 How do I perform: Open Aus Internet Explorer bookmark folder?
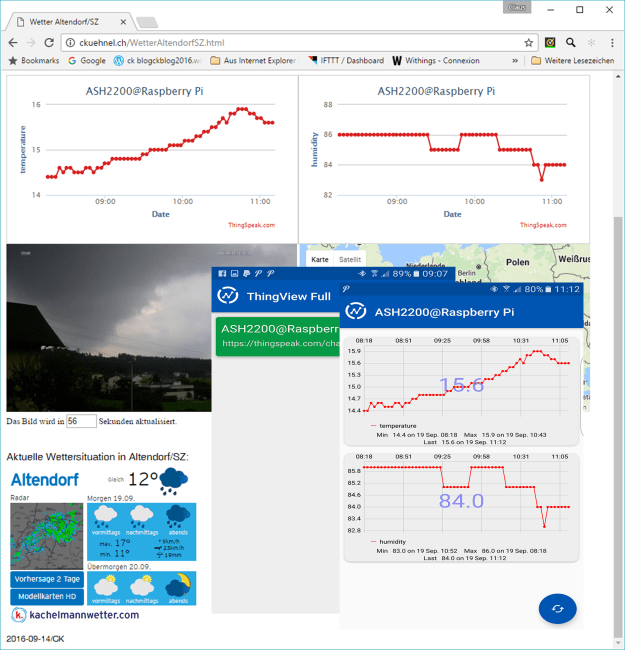pyautogui.click(x=253, y=61)
